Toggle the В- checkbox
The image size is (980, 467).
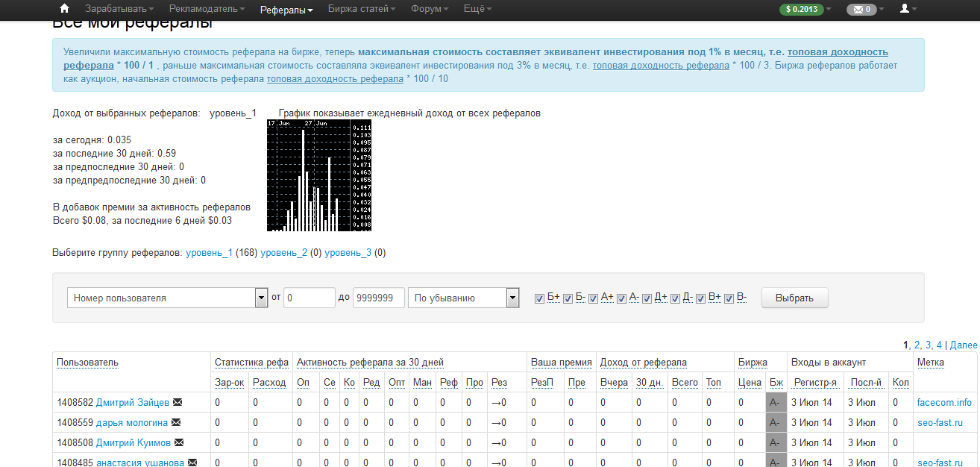click(729, 298)
